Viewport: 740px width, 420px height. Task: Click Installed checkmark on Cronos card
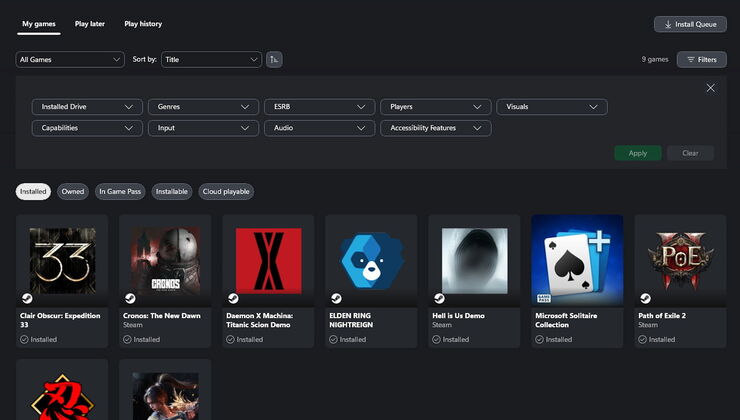[127, 339]
